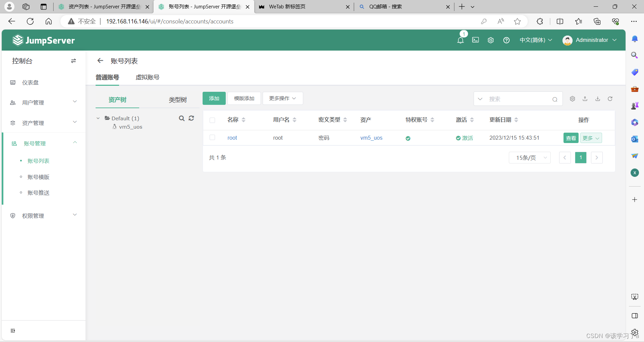The image size is (644, 342).
Task: Open 账号列表 in sidebar
Action: 39,161
